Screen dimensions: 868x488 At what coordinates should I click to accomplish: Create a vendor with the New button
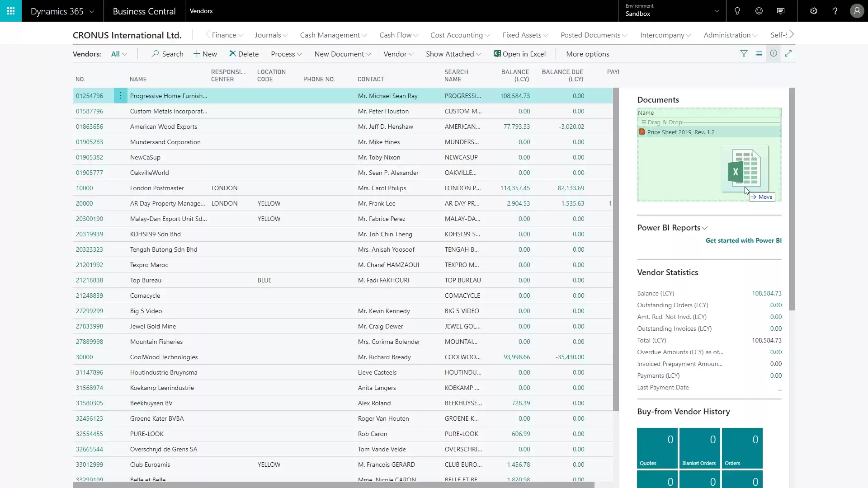coord(205,54)
